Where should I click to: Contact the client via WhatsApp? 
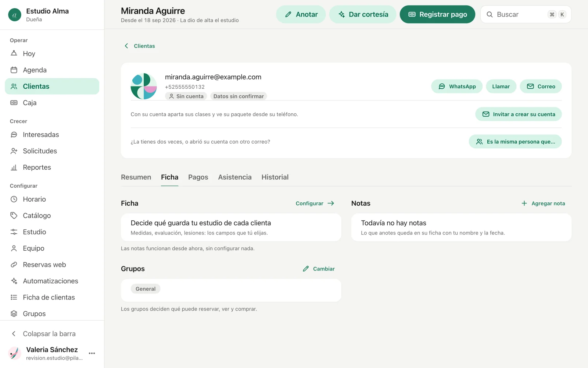tap(457, 86)
